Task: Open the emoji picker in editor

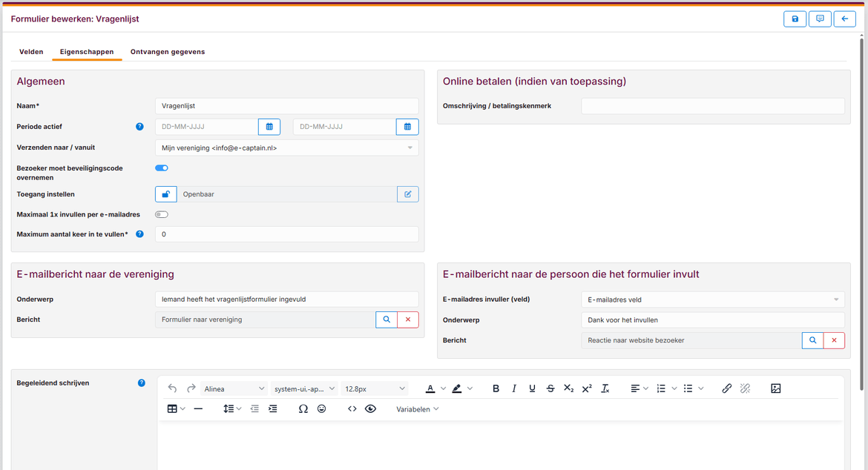Action: pos(321,408)
